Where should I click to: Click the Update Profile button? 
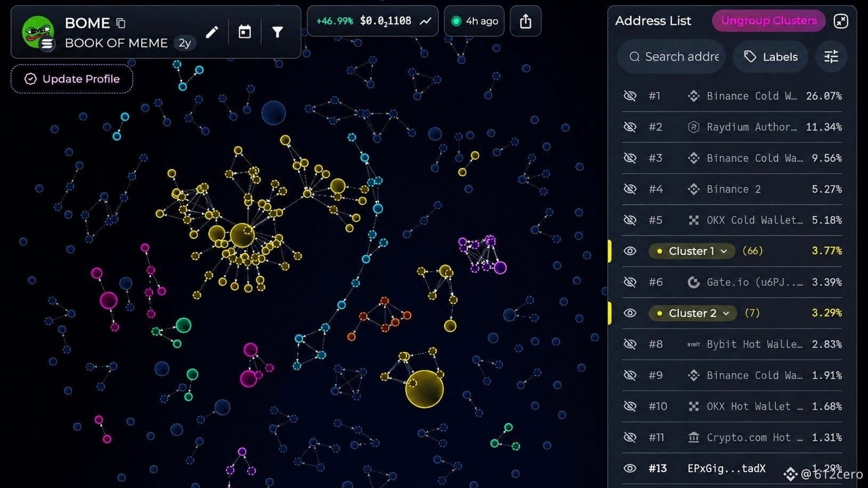tap(72, 79)
